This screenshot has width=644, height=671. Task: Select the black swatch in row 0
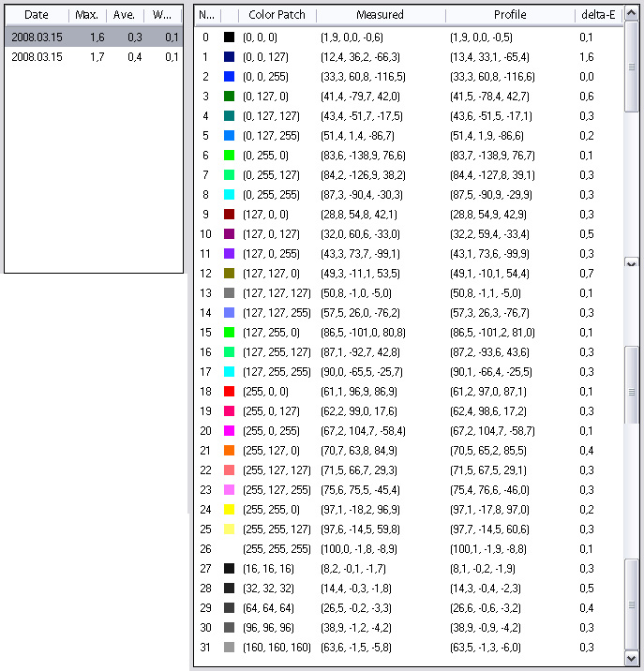click(x=229, y=37)
